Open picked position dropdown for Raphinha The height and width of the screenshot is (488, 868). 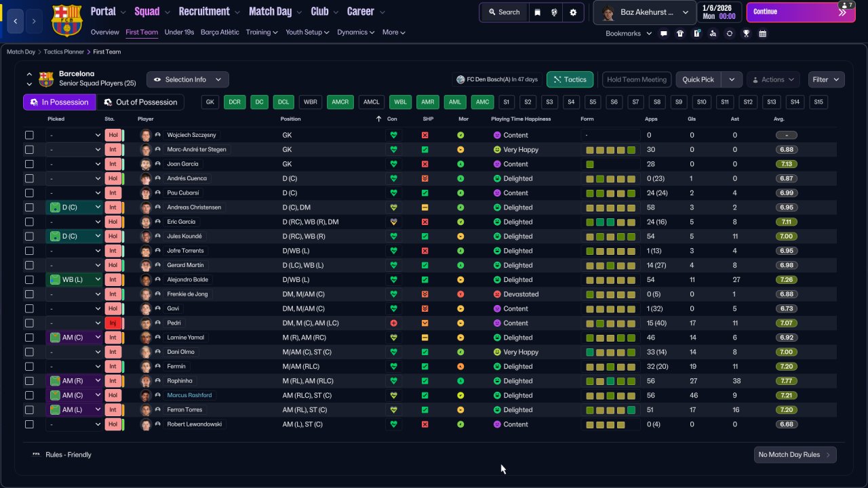(x=74, y=381)
